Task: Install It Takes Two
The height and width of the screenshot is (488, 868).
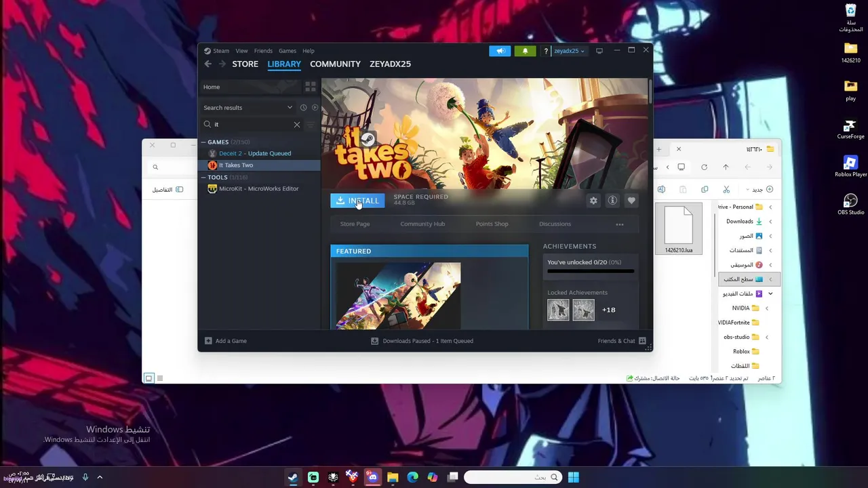Action: [x=357, y=201]
